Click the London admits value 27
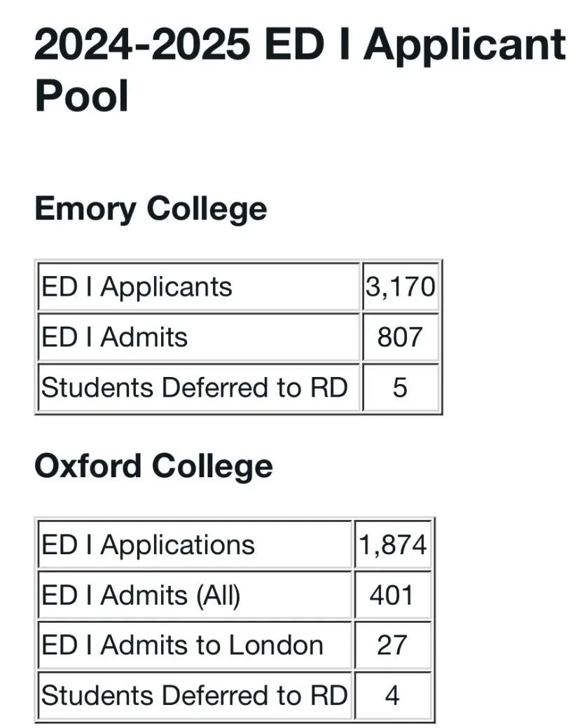Image resolution: width=582 pixels, height=728 pixels. [x=393, y=646]
